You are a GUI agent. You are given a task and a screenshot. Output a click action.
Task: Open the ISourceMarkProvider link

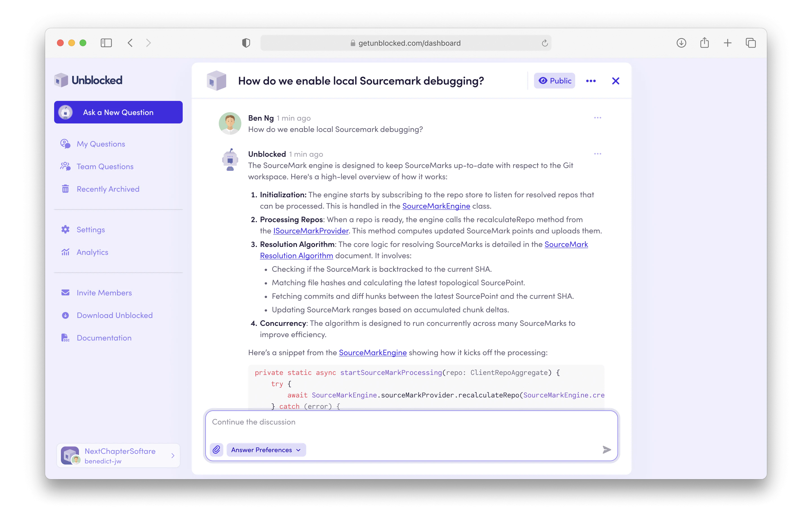click(311, 231)
